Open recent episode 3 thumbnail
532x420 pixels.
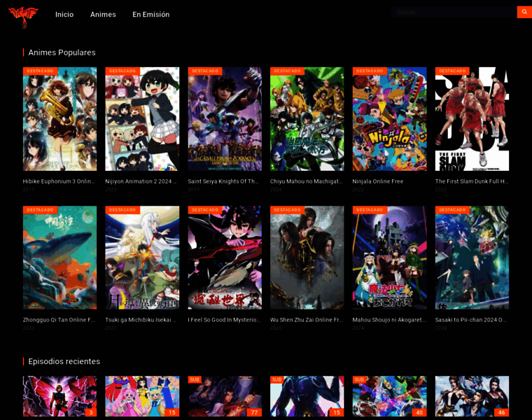coord(59,396)
